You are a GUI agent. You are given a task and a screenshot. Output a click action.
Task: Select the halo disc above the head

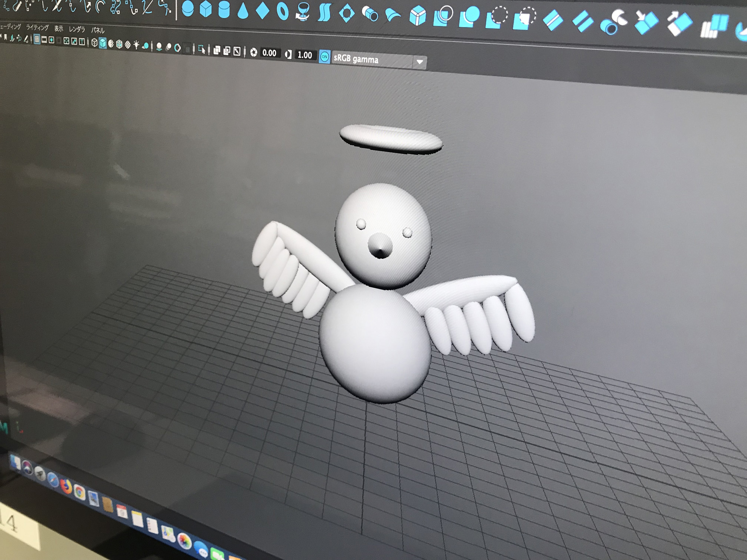pos(391,139)
